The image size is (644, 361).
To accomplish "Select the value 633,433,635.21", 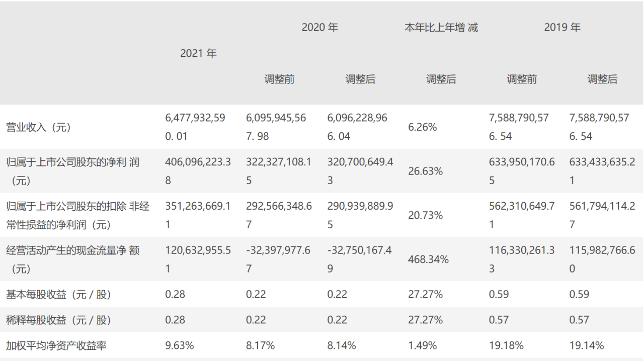I will tap(603, 171).
